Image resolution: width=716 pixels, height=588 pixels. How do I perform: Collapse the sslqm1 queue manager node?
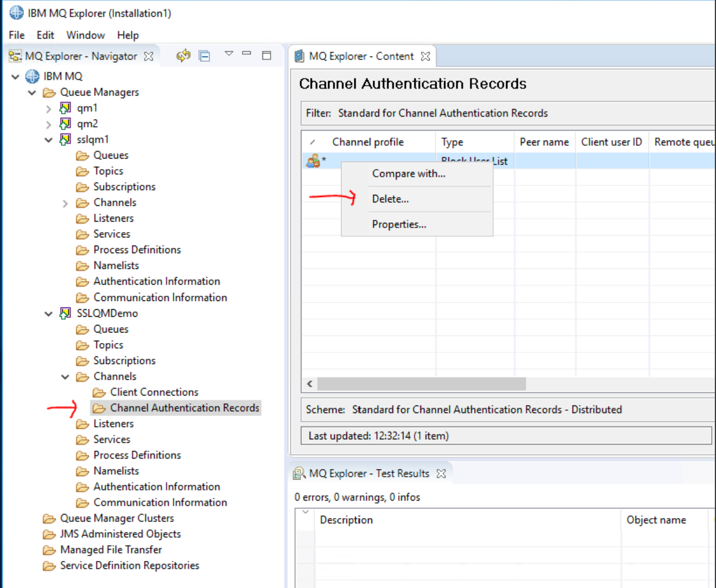click(49, 139)
